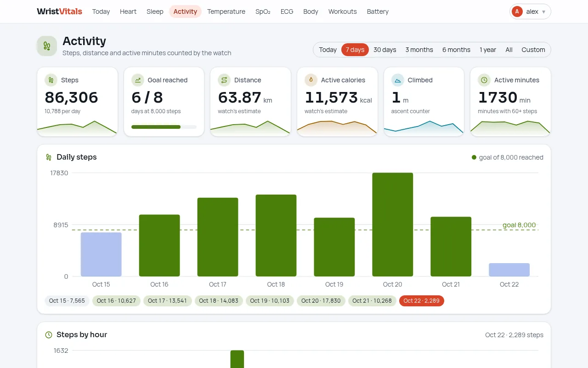588x368 pixels.
Task: Select the Oct 20 · 17,830 chip
Action: tap(321, 301)
